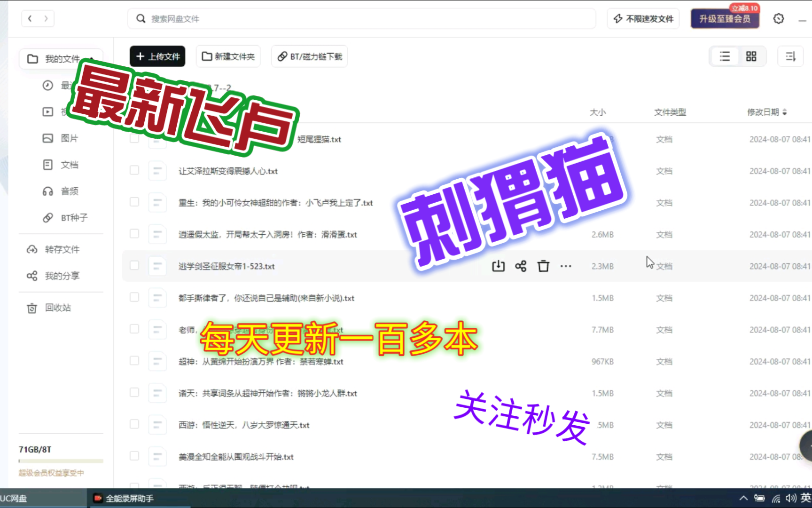The width and height of the screenshot is (812, 508).
Task: Open BT种子 category in sidebar
Action: (74, 218)
